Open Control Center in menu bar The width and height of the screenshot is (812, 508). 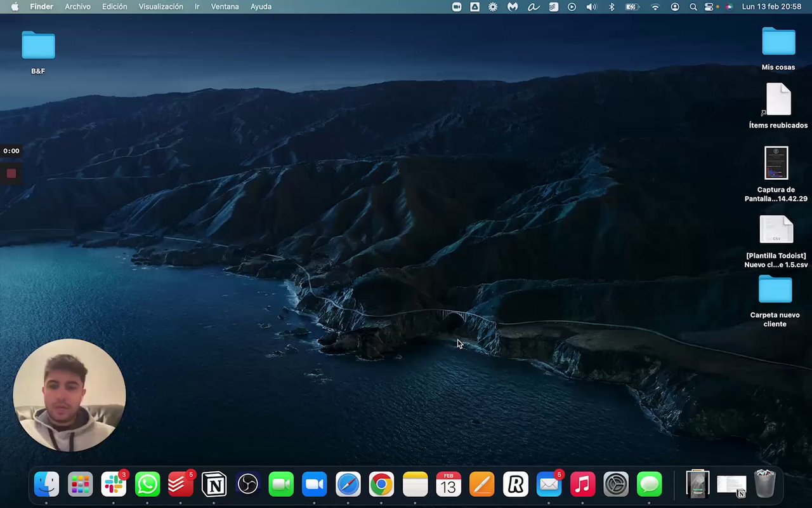click(709, 7)
